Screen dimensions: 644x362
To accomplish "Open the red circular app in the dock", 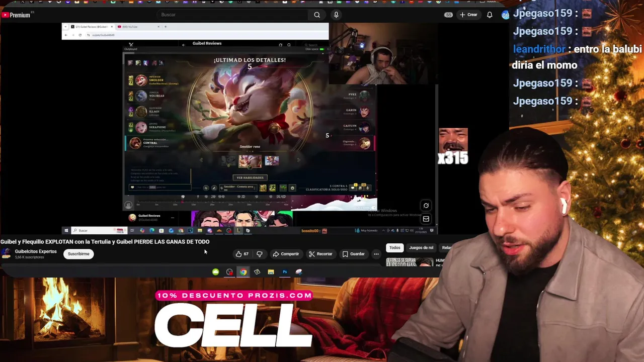I will tap(229, 272).
